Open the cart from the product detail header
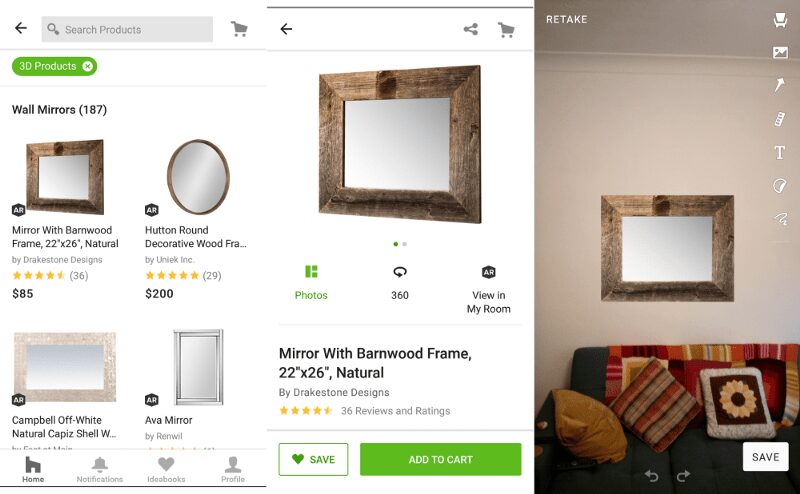Viewport: 800px width, 494px height. 506,30
